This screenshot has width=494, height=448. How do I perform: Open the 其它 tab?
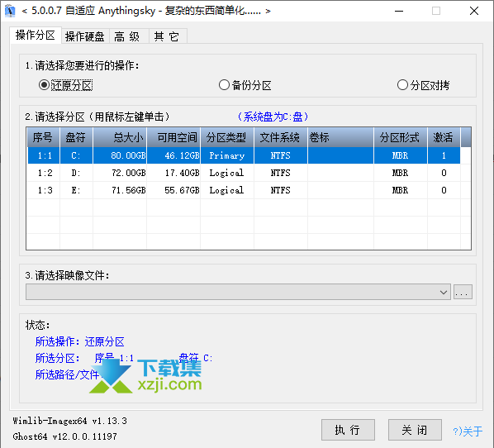pyautogui.click(x=167, y=36)
